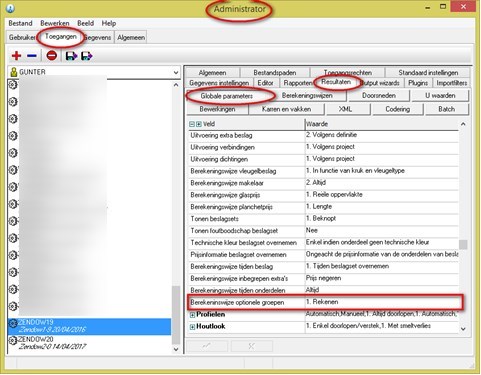Click the greyed confirm checkmark button
Screen dimensions: 481x375
(x=207, y=346)
